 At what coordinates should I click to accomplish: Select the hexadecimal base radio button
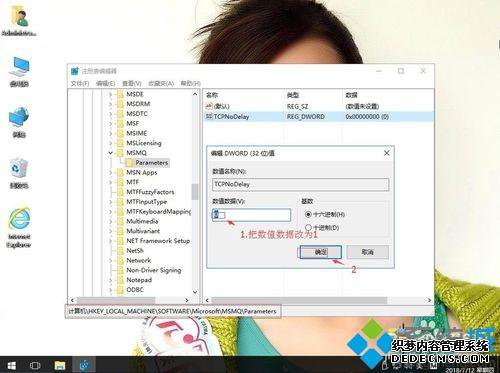(308, 214)
